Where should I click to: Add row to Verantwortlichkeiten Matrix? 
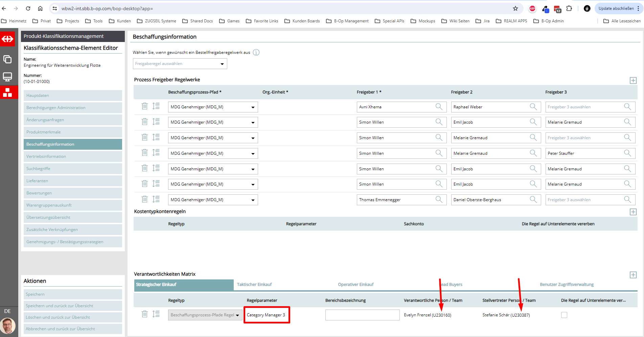pyautogui.click(x=633, y=275)
